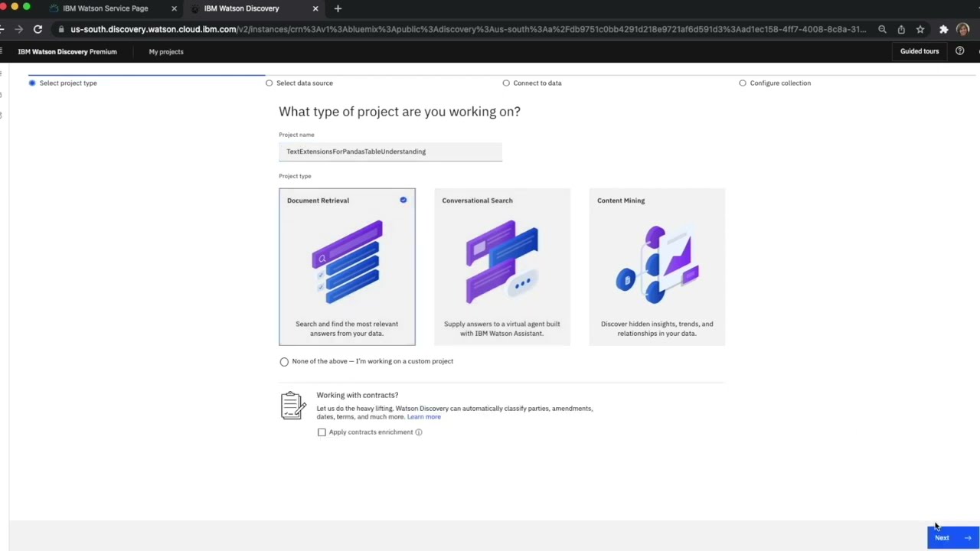Click the 'Discover hidden insights, trends' text
This screenshot has height=551, width=980.
point(657,328)
